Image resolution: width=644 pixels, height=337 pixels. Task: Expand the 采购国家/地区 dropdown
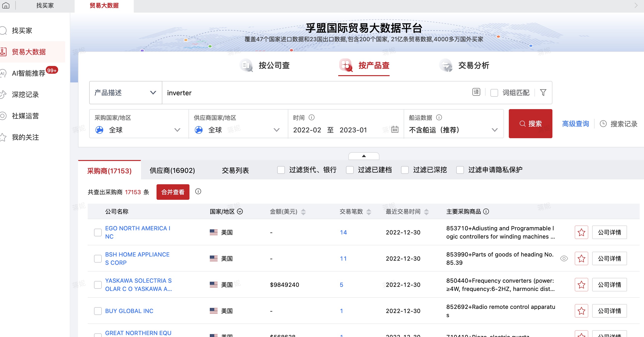coord(177,130)
